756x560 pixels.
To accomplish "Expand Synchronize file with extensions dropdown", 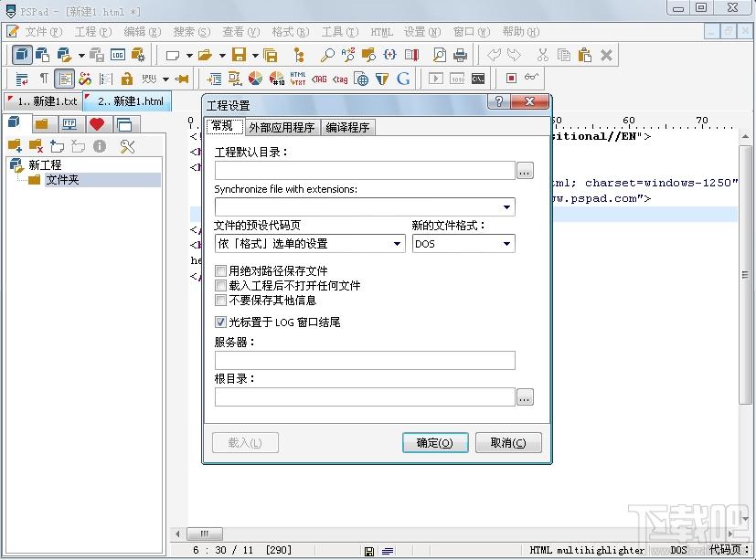I will pyautogui.click(x=506, y=207).
